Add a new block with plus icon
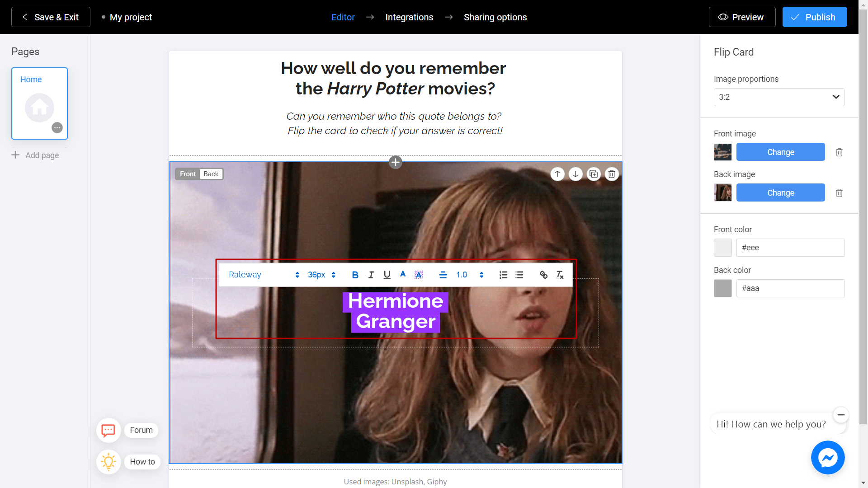This screenshot has width=868, height=488. (396, 162)
